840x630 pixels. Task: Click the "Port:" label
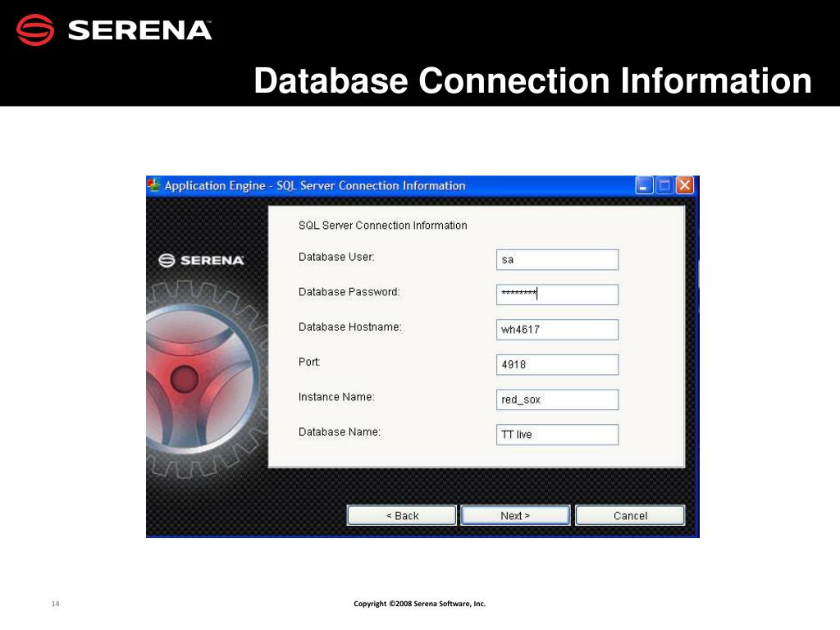click(x=309, y=362)
